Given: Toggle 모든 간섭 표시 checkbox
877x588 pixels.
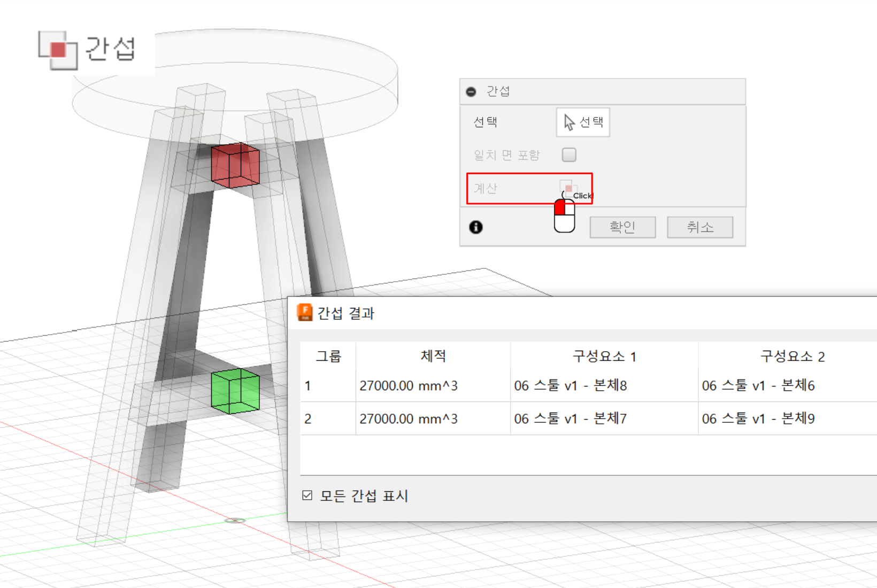Looking at the screenshot, I should point(307,496).
